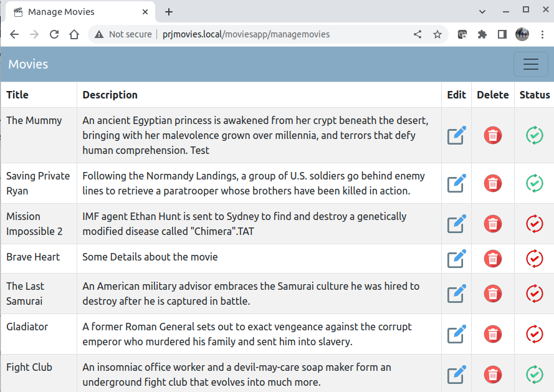Bookmark this page with star icon
This screenshot has width=554, height=392.
[437, 34]
